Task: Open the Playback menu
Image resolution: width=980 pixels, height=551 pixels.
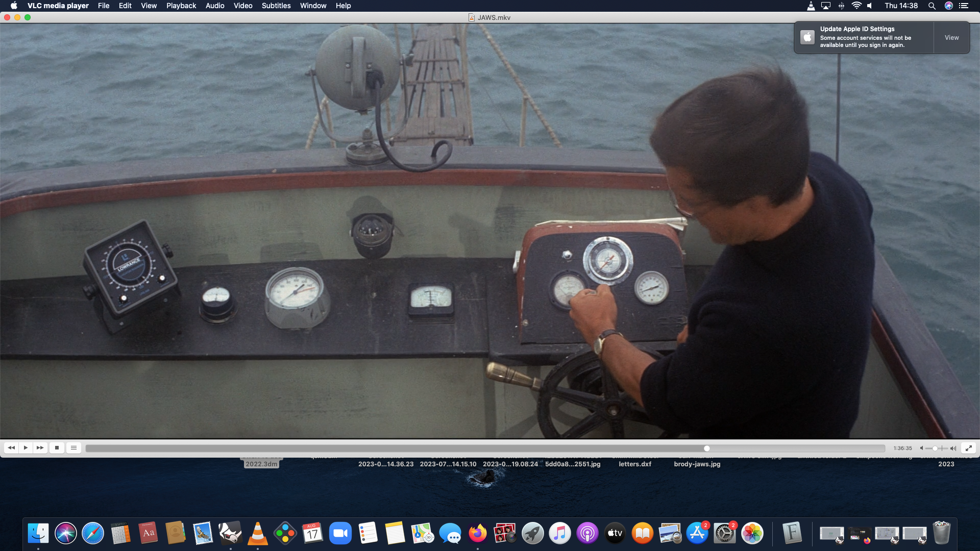Action: click(181, 6)
